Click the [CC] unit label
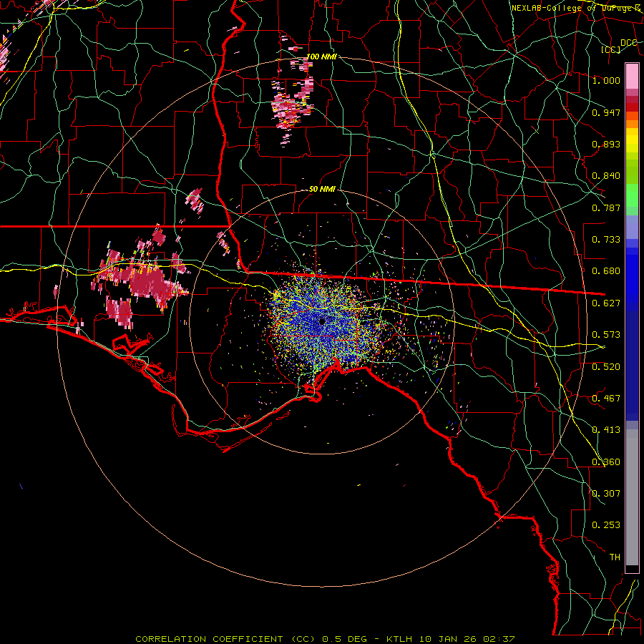This screenshot has width=644, height=644. coord(611,49)
